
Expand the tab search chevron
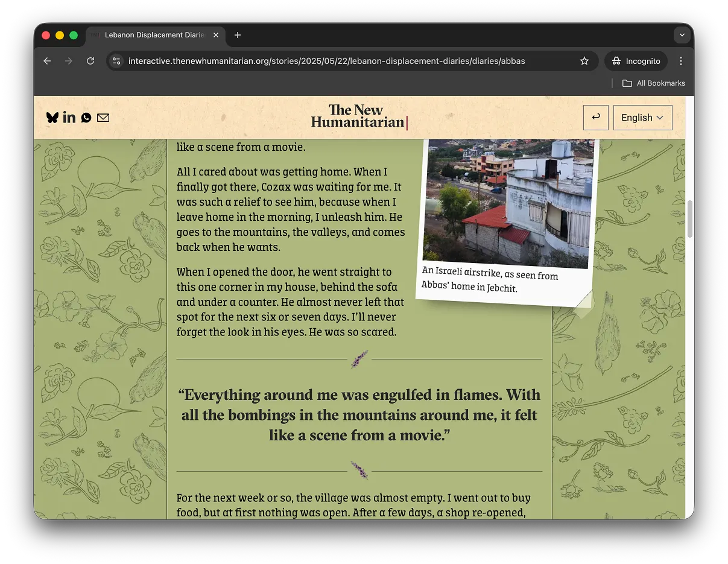click(x=682, y=35)
